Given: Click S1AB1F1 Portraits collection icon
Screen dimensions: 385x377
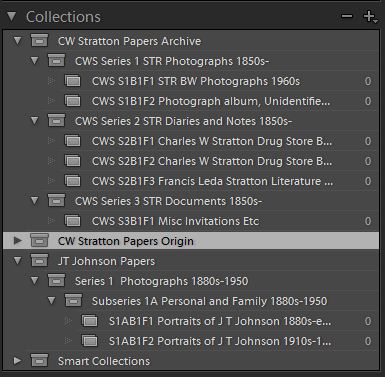Looking at the screenshot, I should [x=90, y=321].
